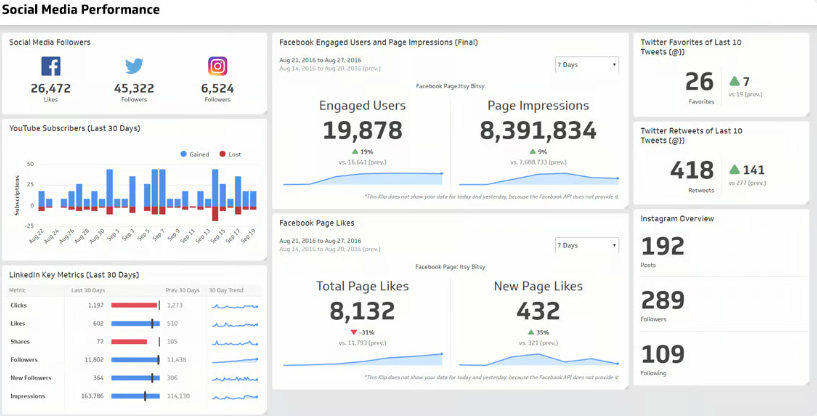Image resolution: width=817 pixels, height=416 pixels.
Task: Click the Metric column header
Action: pyautogui.click(x=17, y=290)
